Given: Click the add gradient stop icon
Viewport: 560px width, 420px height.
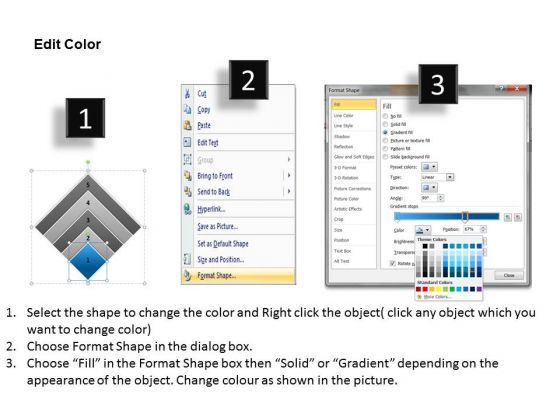Looking at the screenshot, I should pos(508,217).
